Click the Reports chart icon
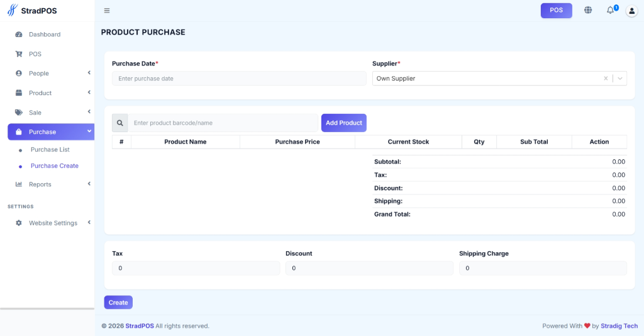Image resolution: width=644 pixels, height=336 pixels. click(19, 184)
